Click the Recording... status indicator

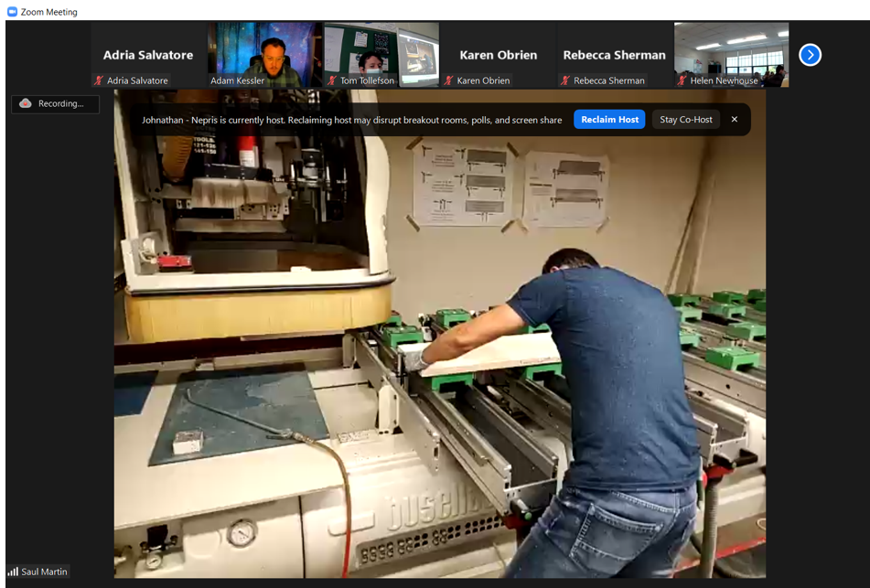coord(60,103)
